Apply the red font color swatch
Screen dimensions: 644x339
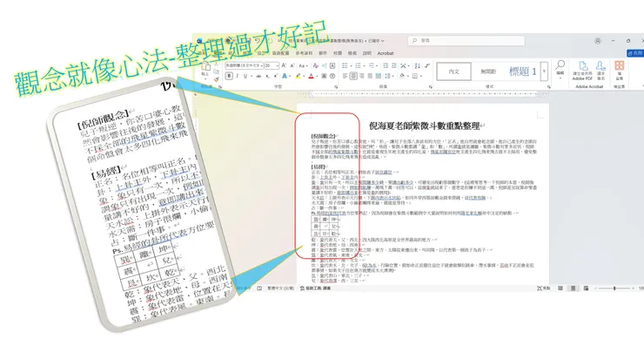(311, 76)
